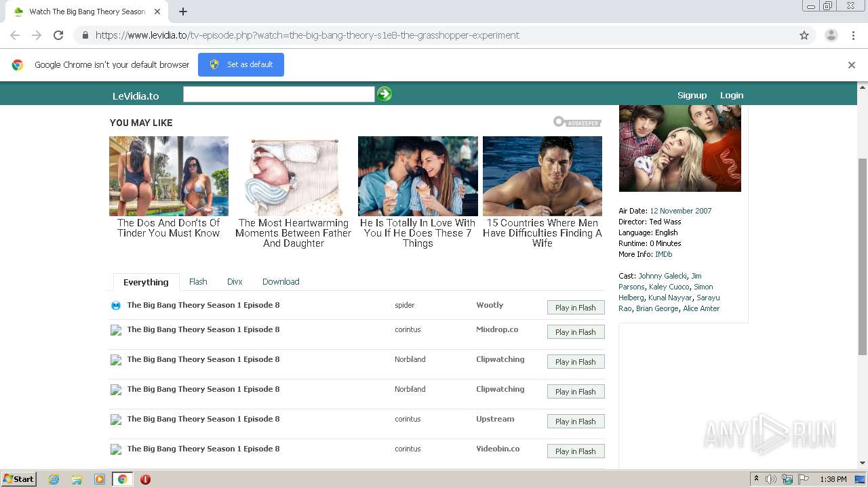The image size is (868, 488).
Task: Click the network tray icon
Action: pyautogui.click(x=787, y=479)
